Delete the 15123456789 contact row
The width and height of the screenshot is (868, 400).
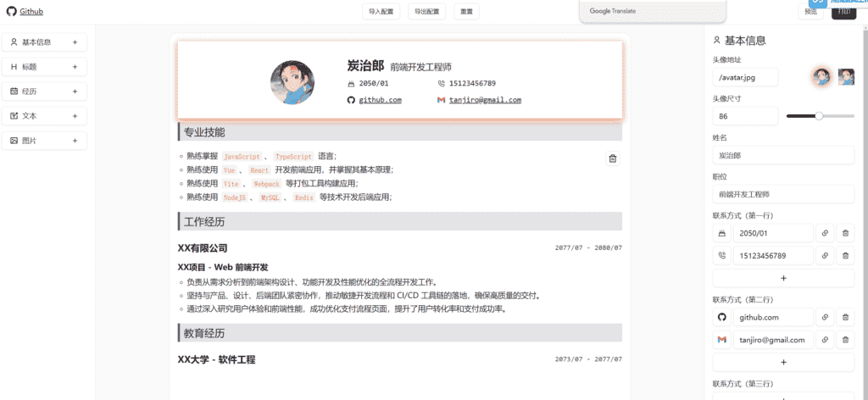845,256
